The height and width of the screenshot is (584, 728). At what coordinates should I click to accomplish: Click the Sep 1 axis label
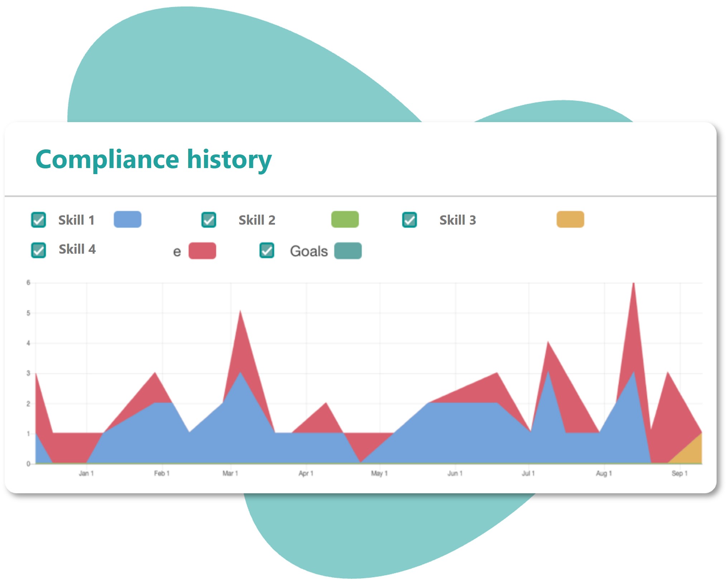(x=679, y=473)
